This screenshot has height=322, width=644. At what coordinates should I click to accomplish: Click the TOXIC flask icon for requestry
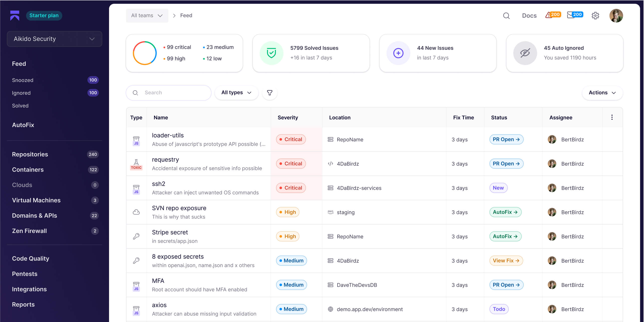click(136, 164)
